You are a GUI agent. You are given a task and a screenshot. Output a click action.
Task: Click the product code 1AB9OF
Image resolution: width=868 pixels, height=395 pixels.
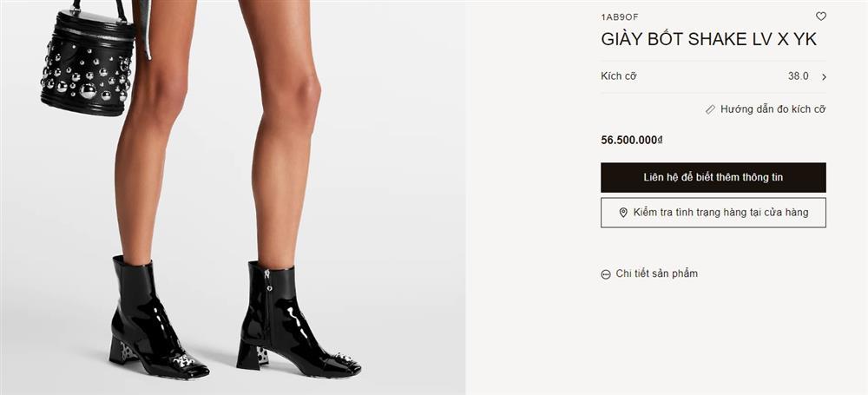pyautogui.click(x=620, y=17)
